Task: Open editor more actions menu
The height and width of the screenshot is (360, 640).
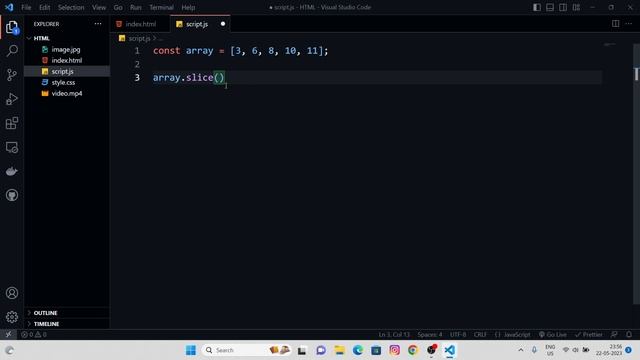Action: [x=629, y=24]
